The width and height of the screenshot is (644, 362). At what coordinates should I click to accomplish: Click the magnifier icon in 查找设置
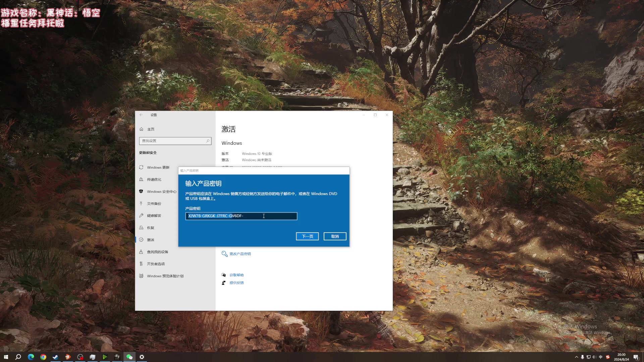(x=208, y=141)
